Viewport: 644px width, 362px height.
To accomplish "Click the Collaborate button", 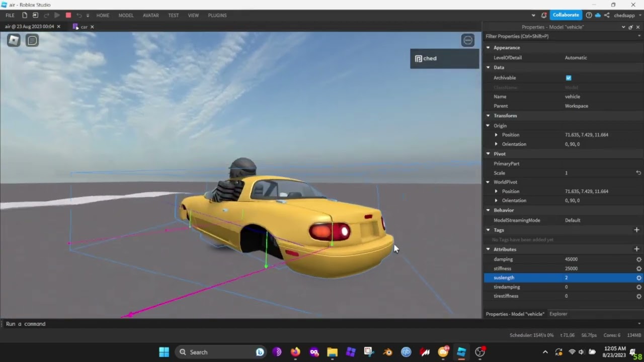I will [566, 15].
